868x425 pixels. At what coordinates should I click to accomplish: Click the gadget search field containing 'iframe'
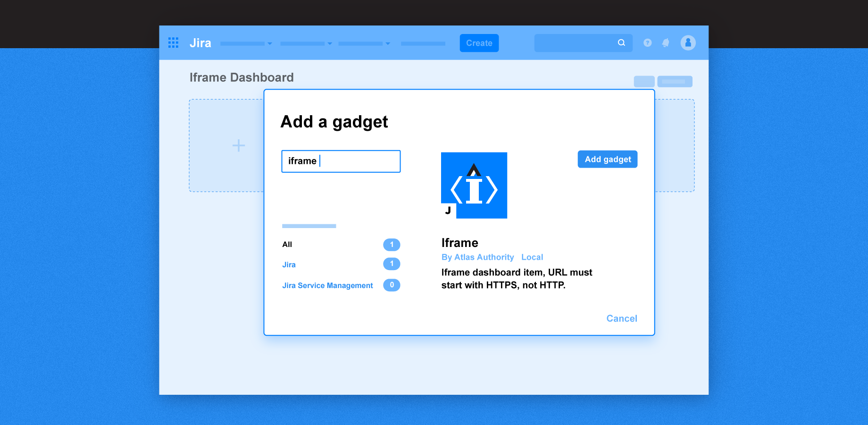pyautogui.click(x=341, y=161)
